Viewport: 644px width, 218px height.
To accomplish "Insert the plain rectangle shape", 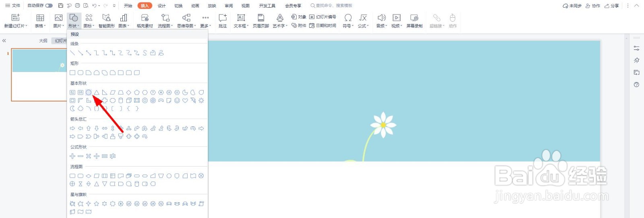I will (72, 73).
